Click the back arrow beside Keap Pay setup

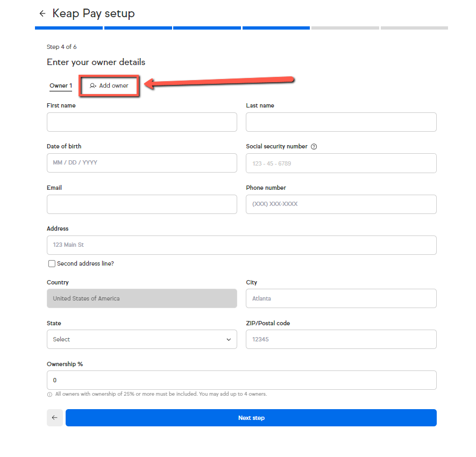tap(42, 13)
